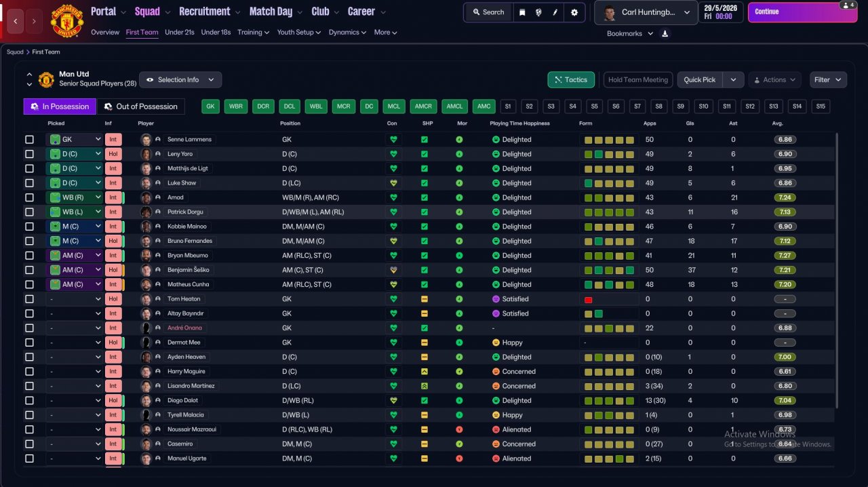Select the checkbox for Harry Maguire
Viewport: 868px width, 487px height.
coord(29,372)
